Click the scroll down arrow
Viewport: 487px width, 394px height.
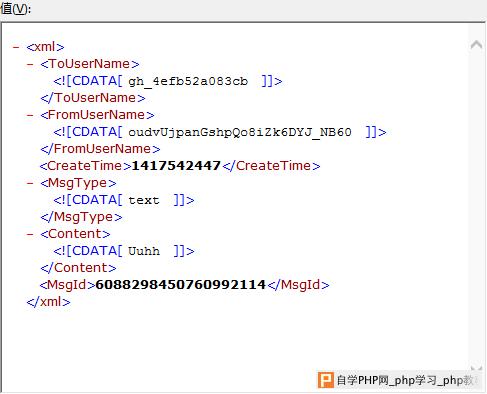point(476,368)
